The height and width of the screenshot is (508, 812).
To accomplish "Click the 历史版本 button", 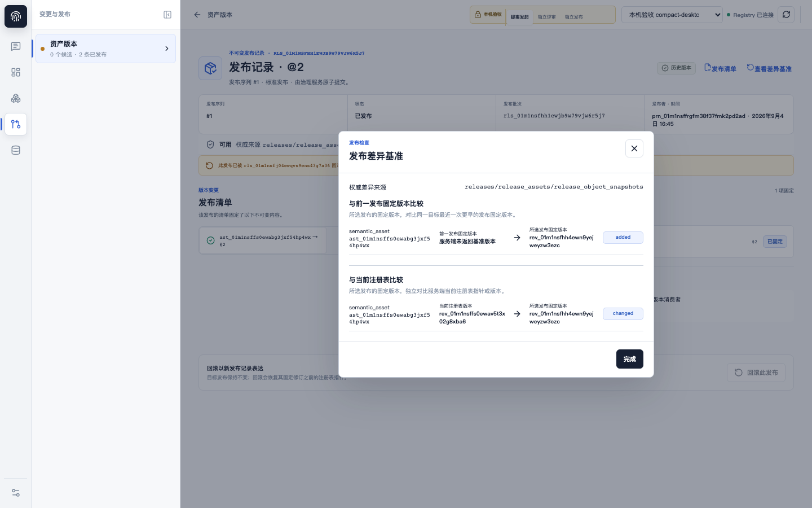I will (x=676, y=68).
